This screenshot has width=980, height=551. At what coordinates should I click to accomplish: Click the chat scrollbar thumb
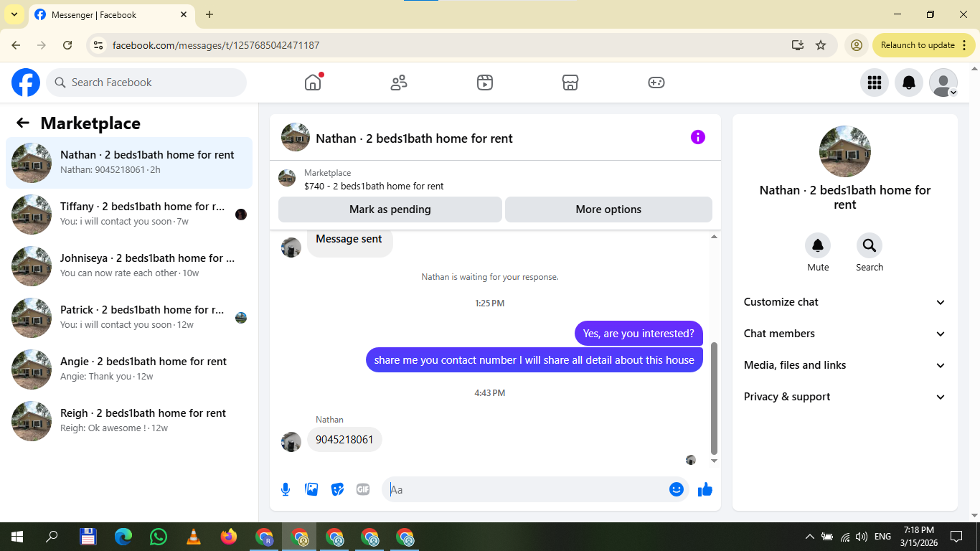point(714,398)
